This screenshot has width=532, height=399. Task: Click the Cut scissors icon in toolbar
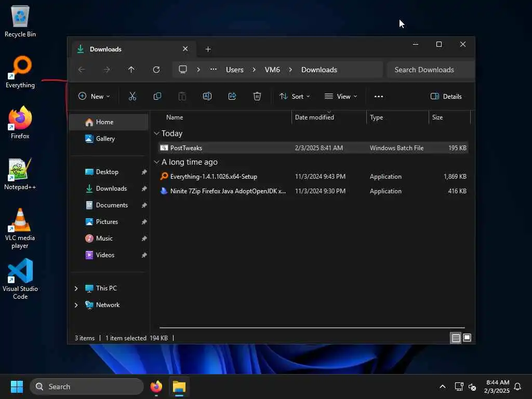coord(132,96)
